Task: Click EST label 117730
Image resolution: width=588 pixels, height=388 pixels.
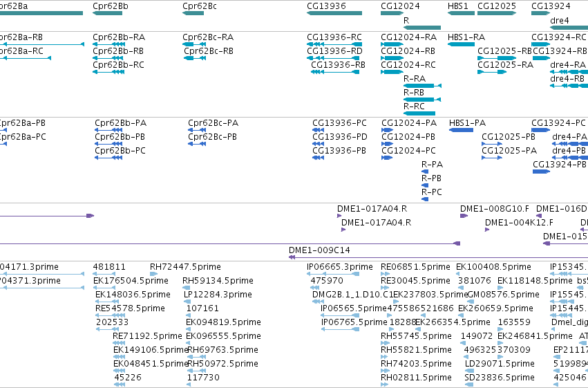Action: 203,378
